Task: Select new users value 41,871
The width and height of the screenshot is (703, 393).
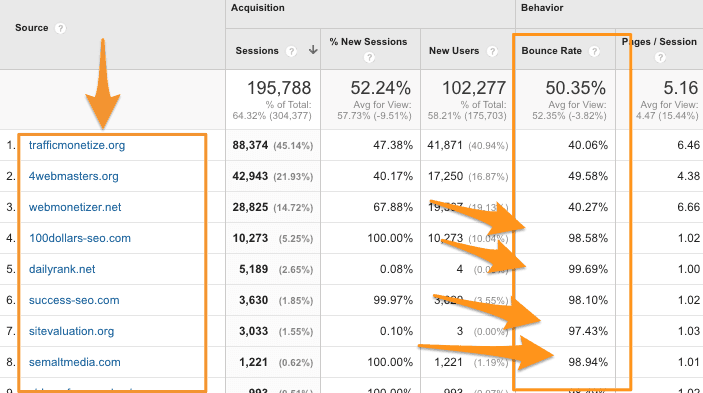Action: tap(445, 145)
